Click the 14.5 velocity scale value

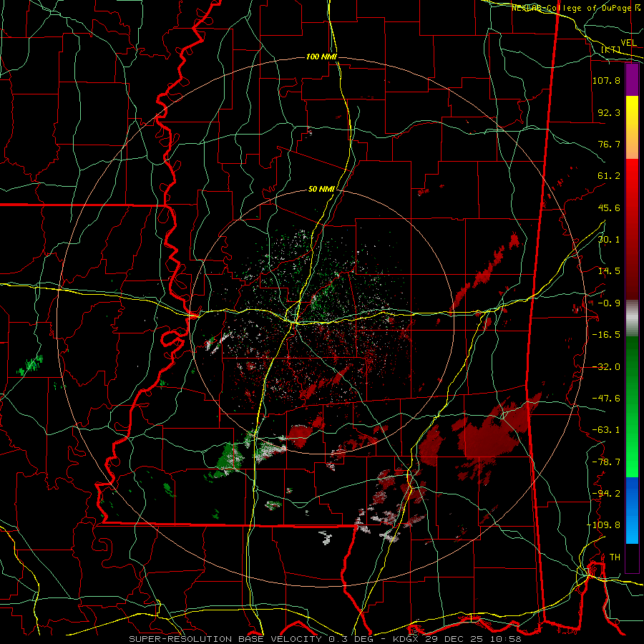coord(609,271)
